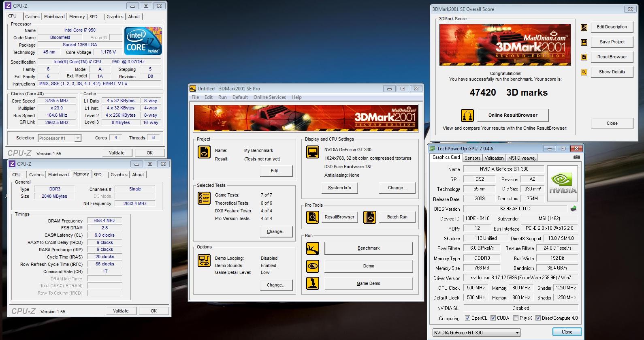Image resolution: width=644 pixels, height=340 pixels.
Task: Click the Online ResultBrowser button
Action: 513,115
